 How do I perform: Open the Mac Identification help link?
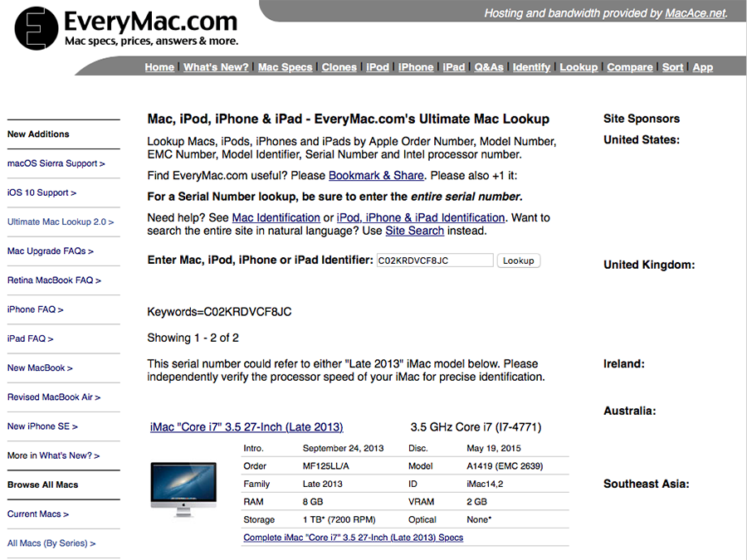276,217
